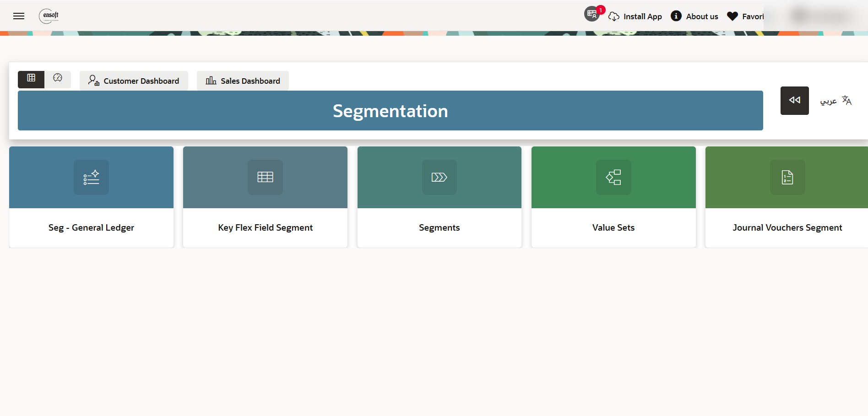Click the Install App link text

coord(643,16)
